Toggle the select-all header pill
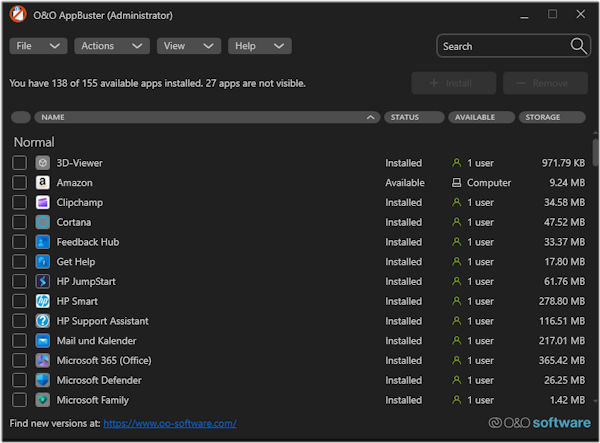Image resolution: width=600 pixels, height=443 pixels. click(21, 117)
